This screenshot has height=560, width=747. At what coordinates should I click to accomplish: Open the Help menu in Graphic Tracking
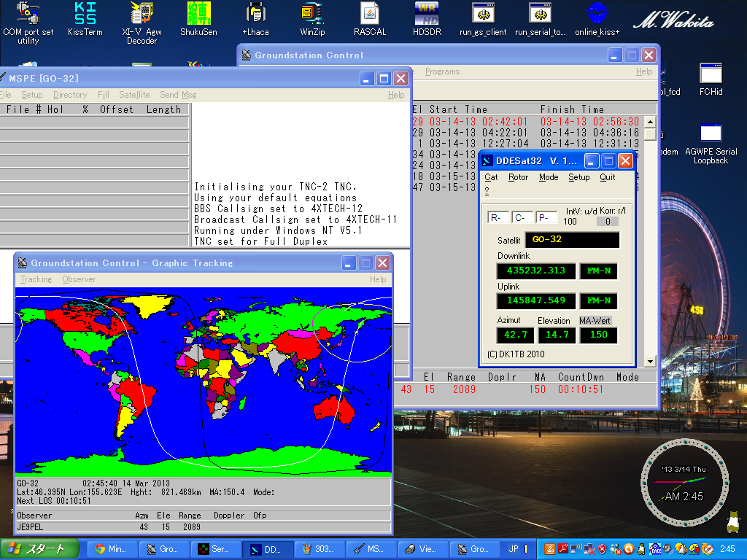[x=378, y=279]
